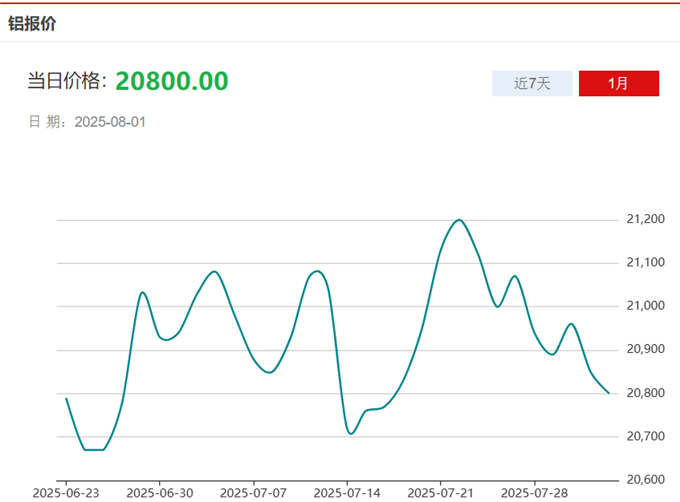680x502 pixels.
Task: Click x-axis label 2025-07-28
Action: [x=534, y=493]
